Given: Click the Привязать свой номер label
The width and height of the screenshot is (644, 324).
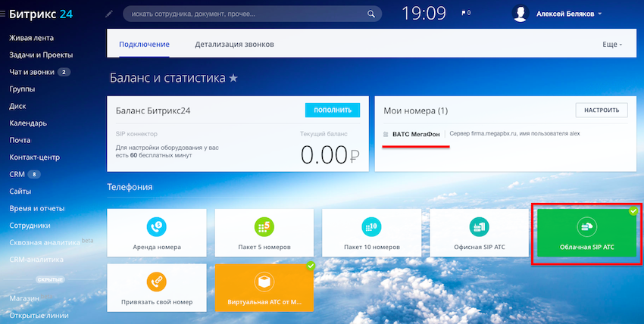Looking at the screenshot, I should 157,302.
